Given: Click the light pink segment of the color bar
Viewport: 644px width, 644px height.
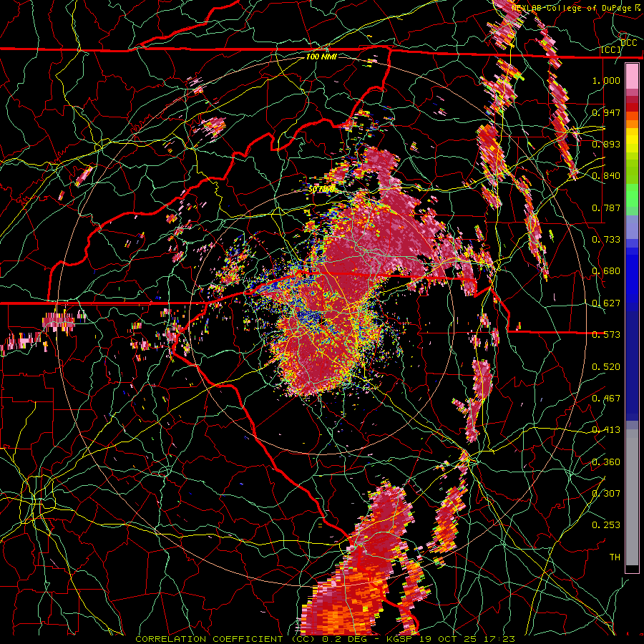Looking at the screenshot, I should (x=632, y=76).
